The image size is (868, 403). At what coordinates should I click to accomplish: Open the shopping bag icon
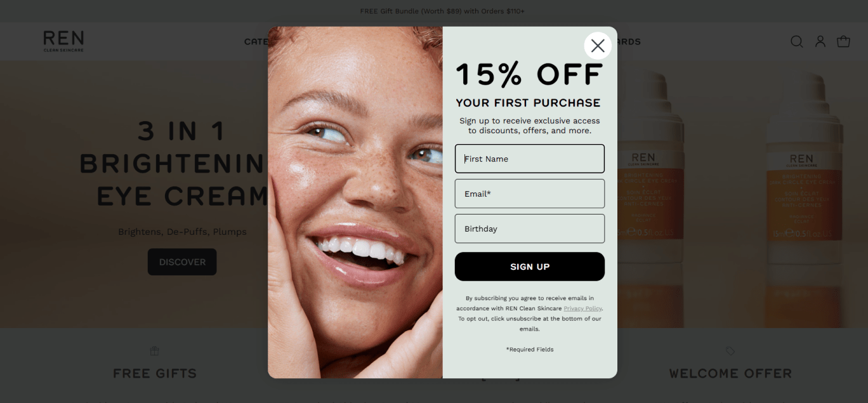pyautogui.click(x=843, y=41)
